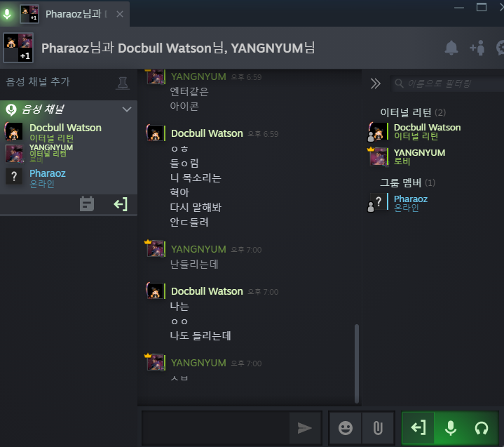Leave voice channel via sidebar exit icon
The width and height of the screenshot is (504, 447).
(x=121, y=204)
